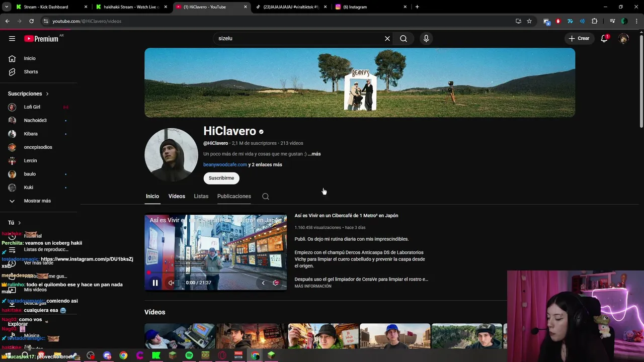Screen dimensions: 644x362
Task: Install app icon in address bar
Action: pos(518,21)
